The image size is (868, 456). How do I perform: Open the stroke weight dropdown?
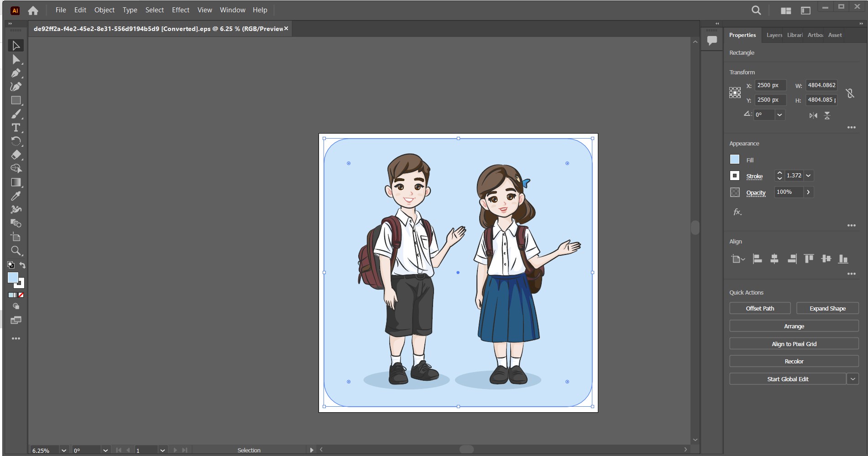(x=808, y=176)
